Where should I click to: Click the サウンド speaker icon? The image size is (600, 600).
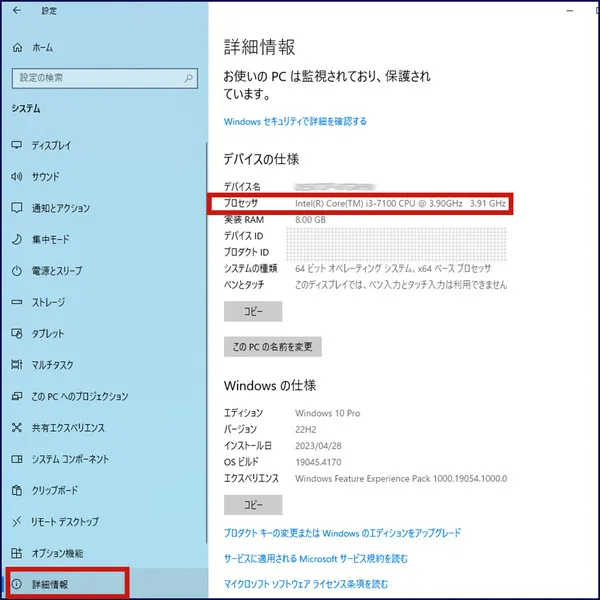pyautogui.click(x=16, y=177)
